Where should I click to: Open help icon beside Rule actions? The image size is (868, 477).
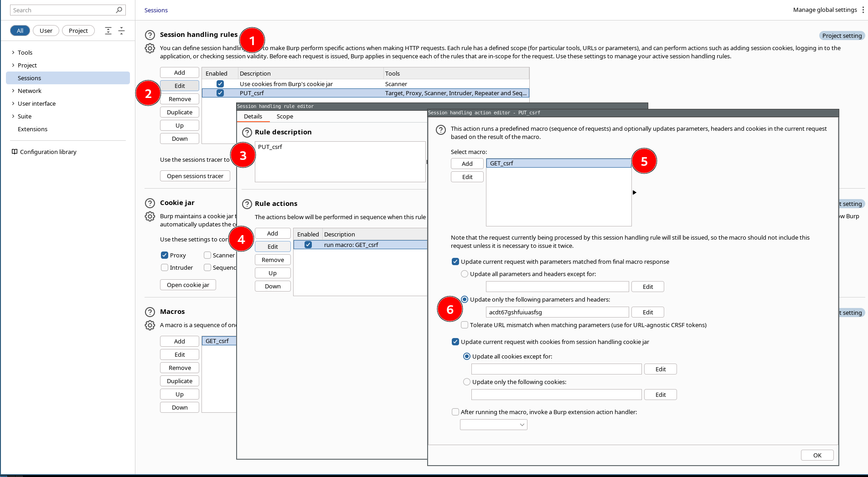point(247,204)
